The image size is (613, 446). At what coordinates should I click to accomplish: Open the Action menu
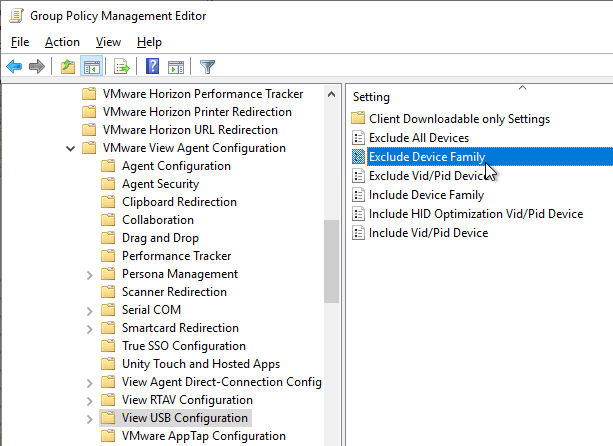pyautogui.click(x=62, y=42)
